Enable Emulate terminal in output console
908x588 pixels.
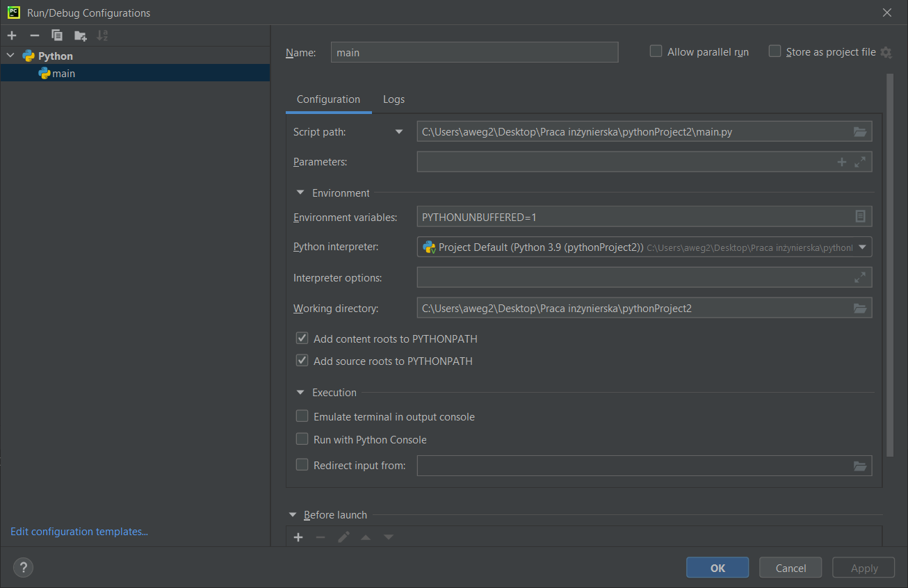(302, 416)
